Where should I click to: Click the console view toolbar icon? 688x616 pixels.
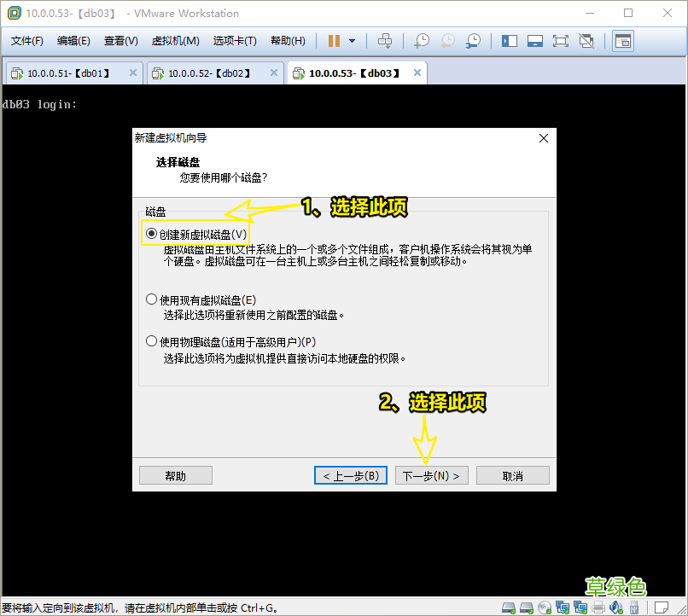pyautogui.click(x=622, y=41)
